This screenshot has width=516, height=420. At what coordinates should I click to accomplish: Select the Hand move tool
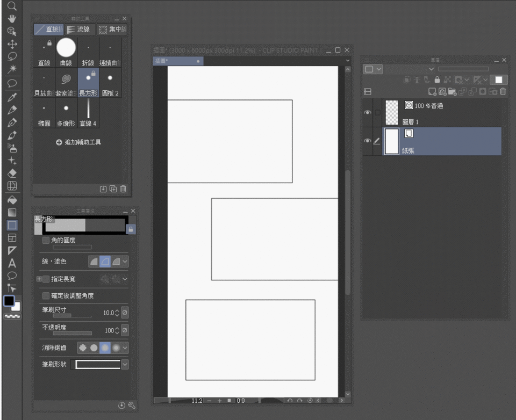pyautogui.click(x=12, y=19)
